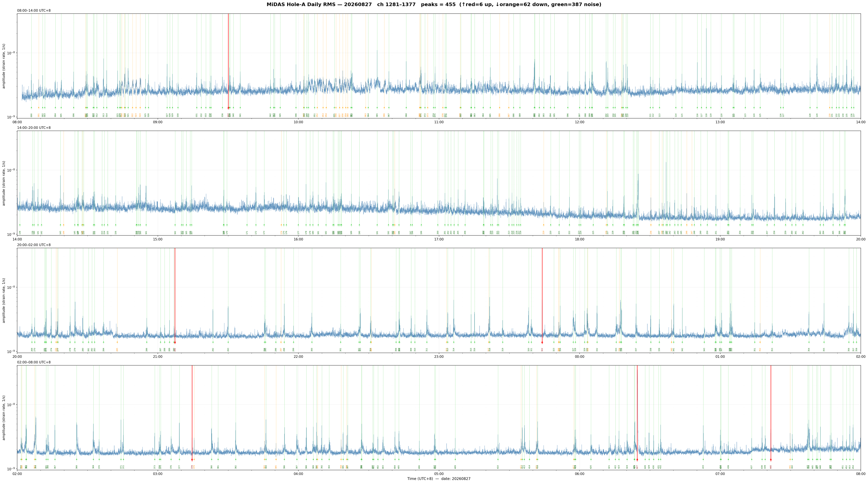Click the orange peak label 285

[117, 350]
